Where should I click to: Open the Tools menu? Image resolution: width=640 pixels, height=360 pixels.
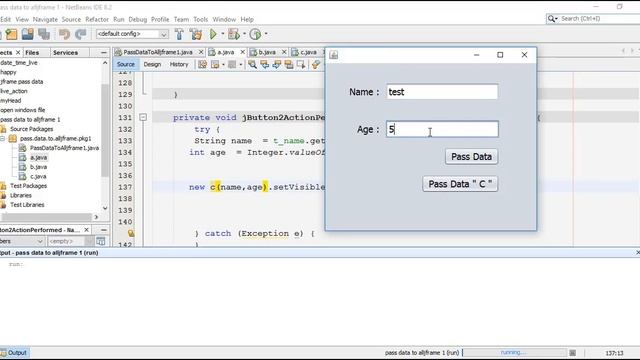tap(200, 19)
